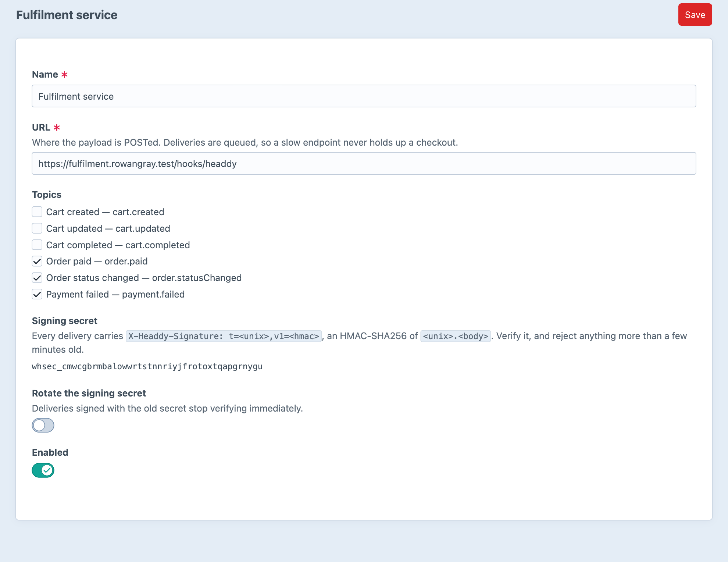Tick the Cart completed checkbox
Image resolution: width=728 pixels, height=562 pixels.
point(37,245)
